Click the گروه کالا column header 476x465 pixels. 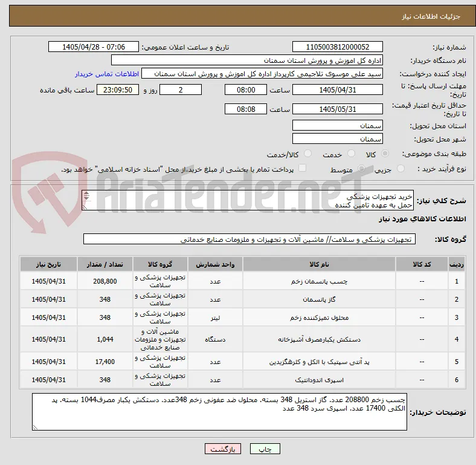pyautogui.click(x=160, y=264)
